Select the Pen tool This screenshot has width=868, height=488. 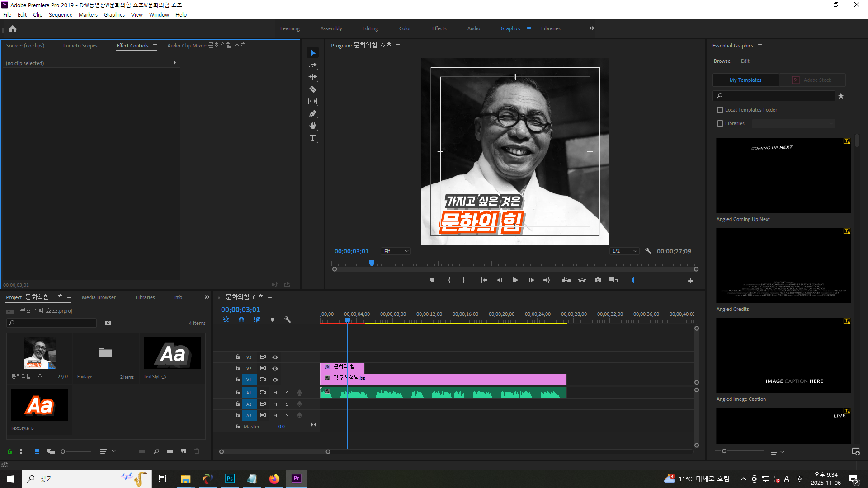312,113
